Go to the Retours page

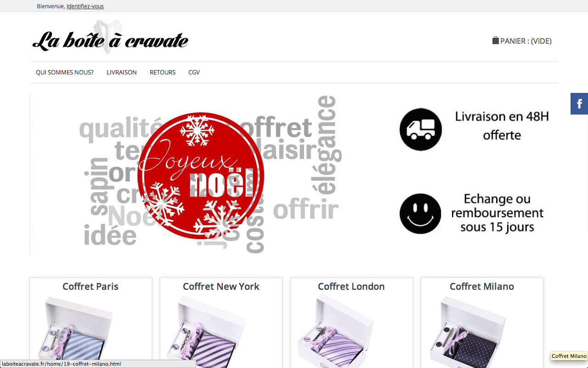(163, 72)
